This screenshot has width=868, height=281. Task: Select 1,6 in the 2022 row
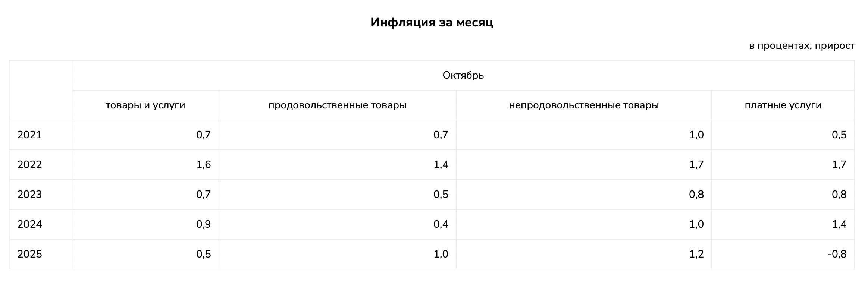(x=204, y=165)
